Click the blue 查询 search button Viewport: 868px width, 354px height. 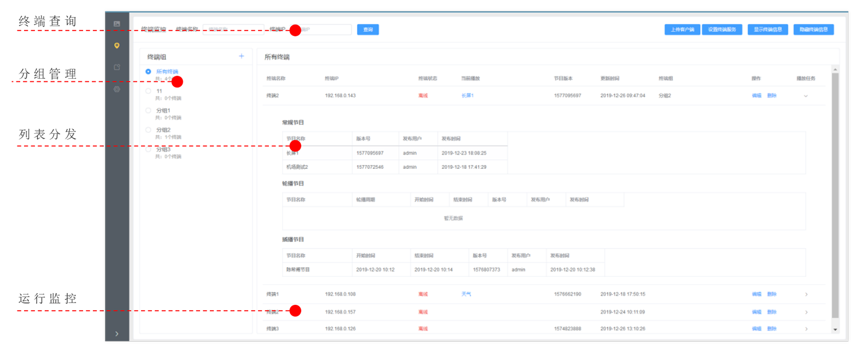click(368, 29)
